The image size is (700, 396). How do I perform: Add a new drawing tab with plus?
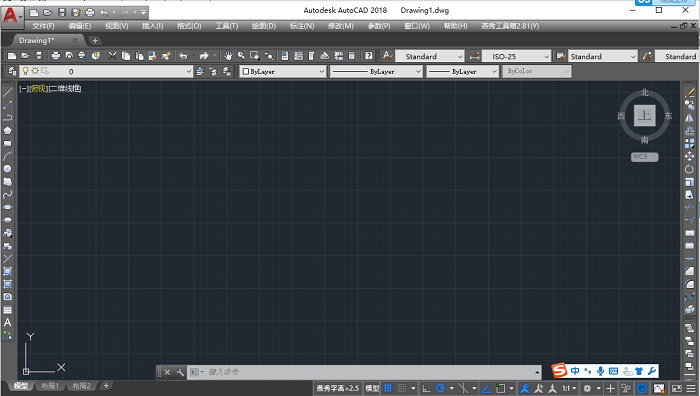95,41
